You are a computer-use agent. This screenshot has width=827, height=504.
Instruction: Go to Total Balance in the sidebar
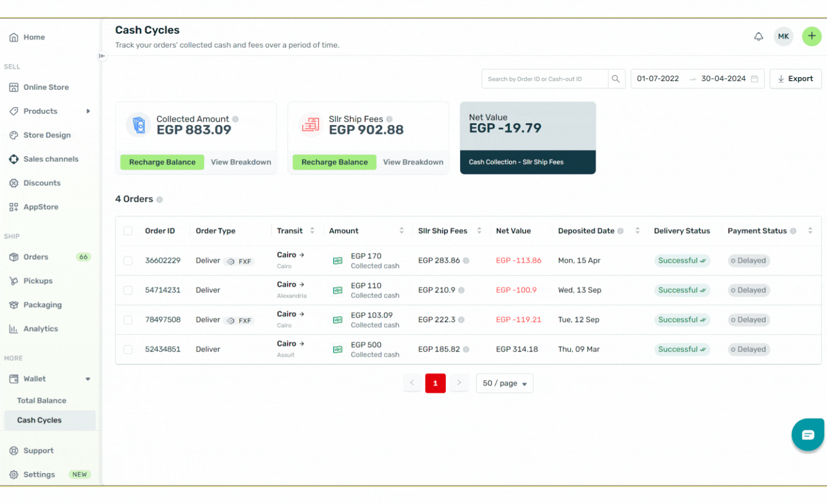tap(42, 401)
